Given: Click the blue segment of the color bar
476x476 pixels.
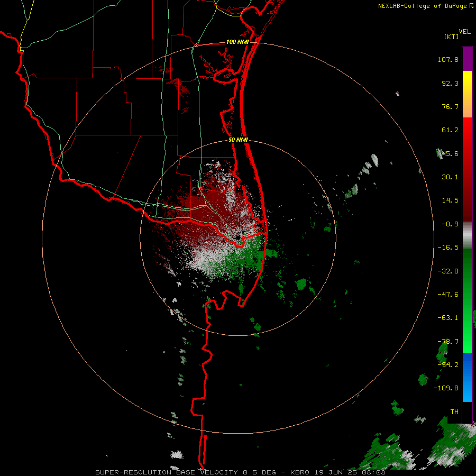Looking at the screenshot, I should click(467, 377).
